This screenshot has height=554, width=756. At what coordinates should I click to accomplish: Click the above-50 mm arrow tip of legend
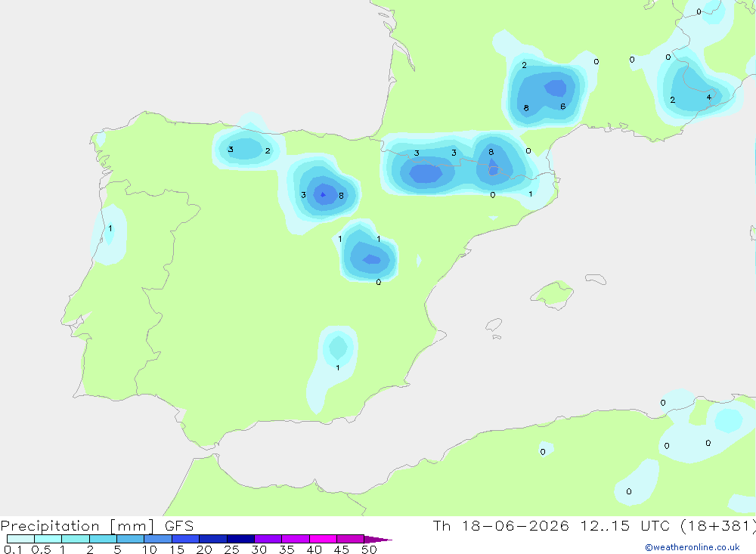pos(378,539)
